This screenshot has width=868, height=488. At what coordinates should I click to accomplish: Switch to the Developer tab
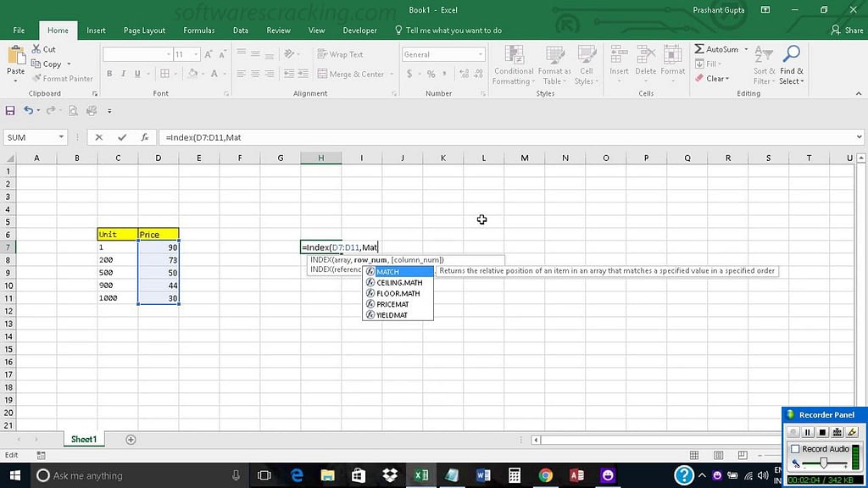359,30
